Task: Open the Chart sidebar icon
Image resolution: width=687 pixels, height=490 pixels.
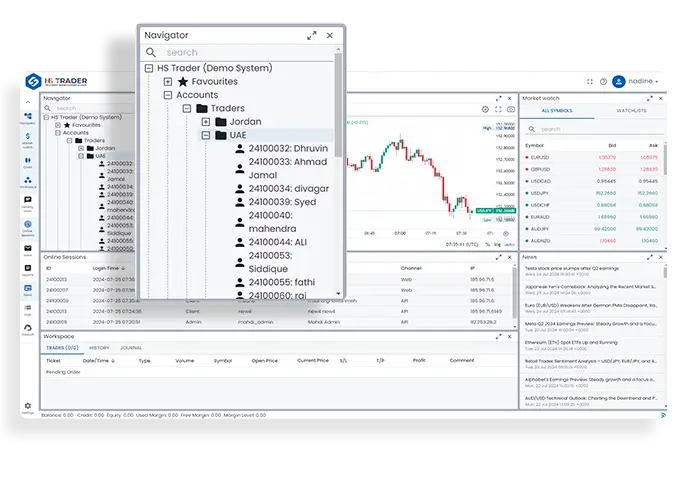Action: click(28, 162)
